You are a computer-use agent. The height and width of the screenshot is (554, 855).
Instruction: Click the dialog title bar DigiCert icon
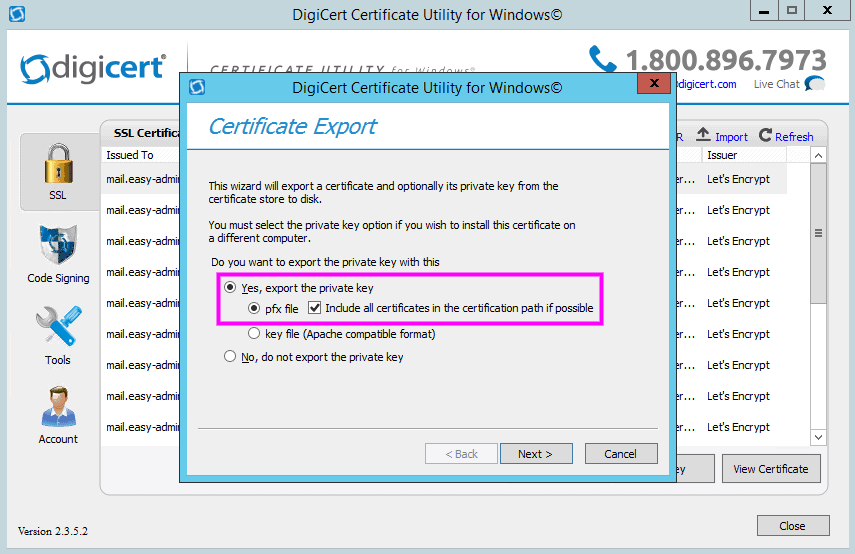[197, 87]
